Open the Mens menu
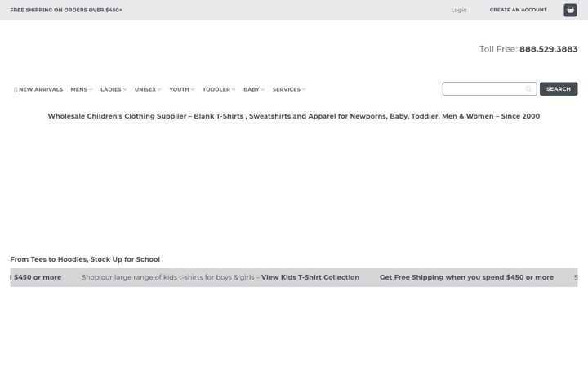Image resolution: width=588 pixels, height=368 pixels. pos(82,89)
